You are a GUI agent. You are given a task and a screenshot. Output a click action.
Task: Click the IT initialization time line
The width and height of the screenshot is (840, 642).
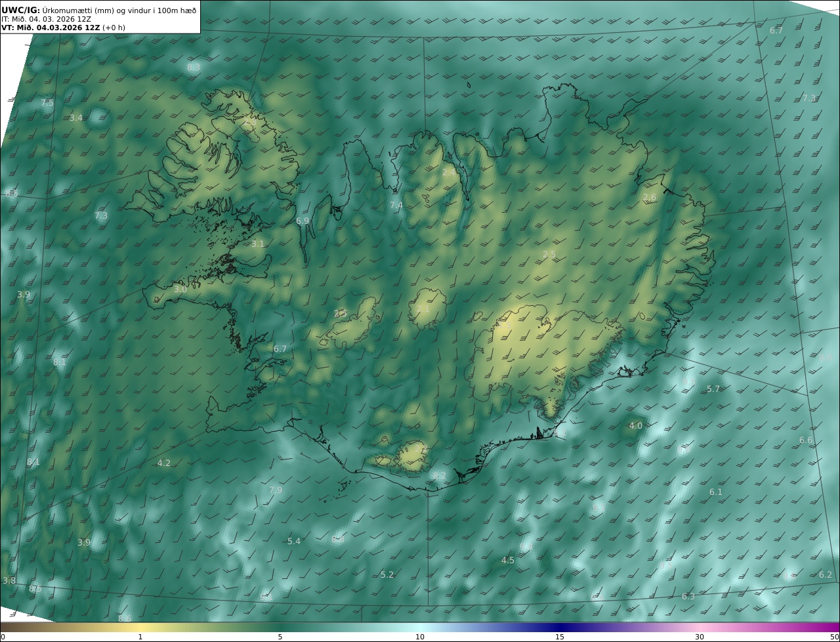[46, 19]
